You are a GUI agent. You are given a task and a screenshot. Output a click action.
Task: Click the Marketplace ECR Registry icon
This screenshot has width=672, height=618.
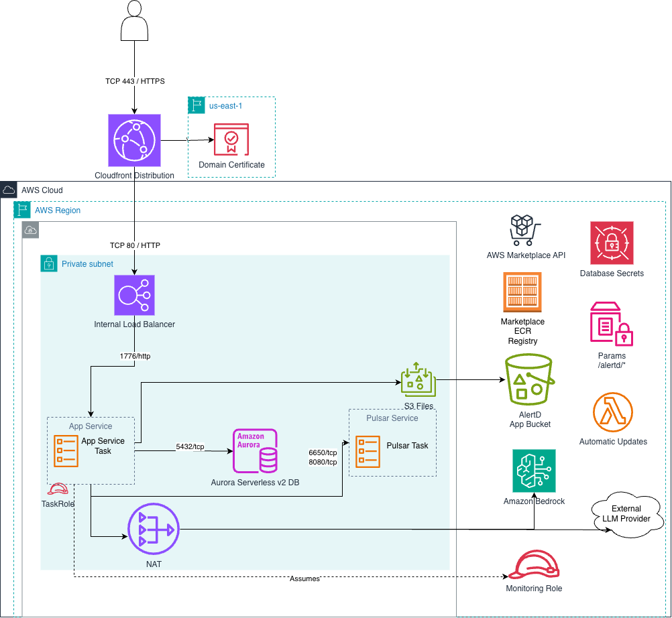click(522, 292)
